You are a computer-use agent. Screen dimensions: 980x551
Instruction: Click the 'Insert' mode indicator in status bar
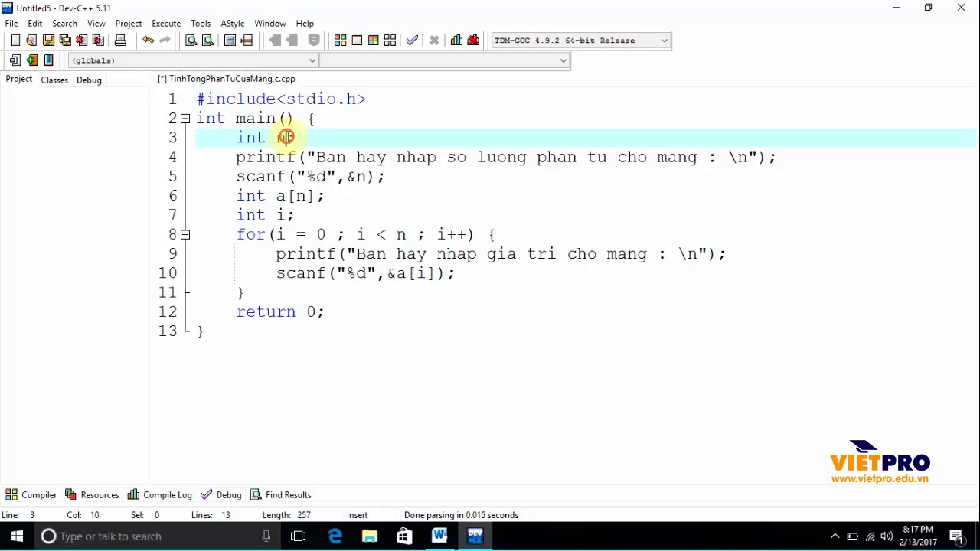pos(357,515)
